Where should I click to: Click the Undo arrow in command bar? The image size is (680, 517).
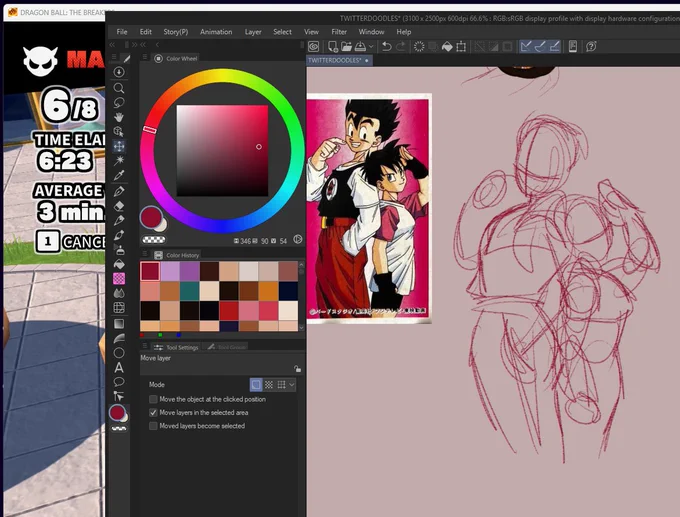(x=386, y=46)
